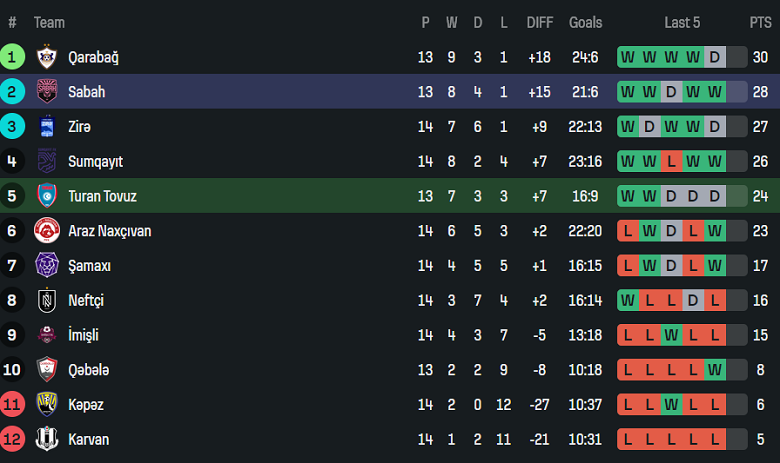Click the Qarabağ club crest icon

pyautogui.click(x=47, y=57)
